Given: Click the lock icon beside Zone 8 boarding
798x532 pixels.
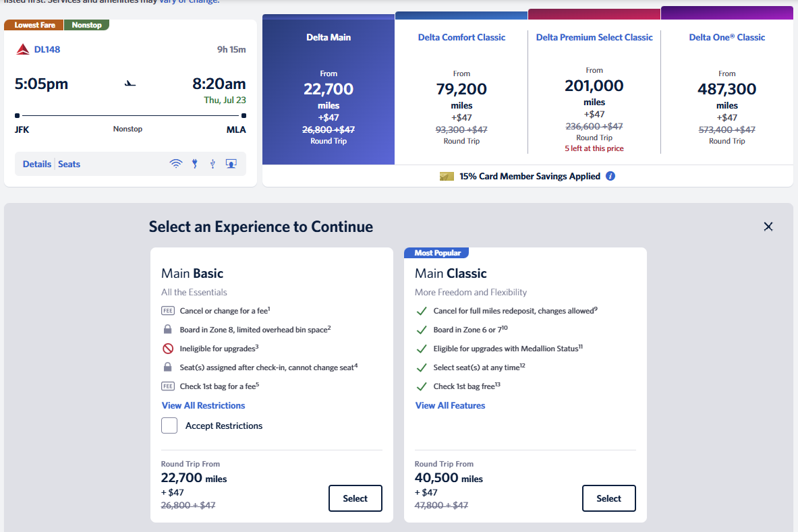Looking at the screenshot, I should click(x=167, y=329).
